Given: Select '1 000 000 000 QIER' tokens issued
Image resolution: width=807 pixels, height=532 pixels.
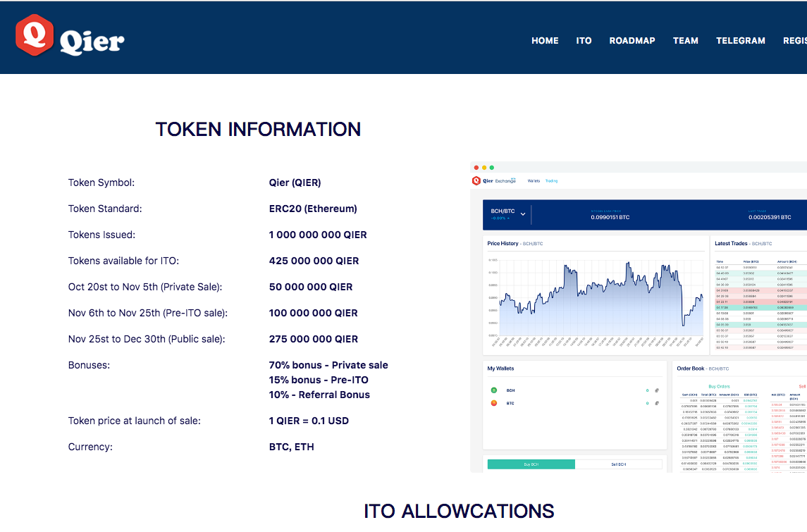Looking at the screenshot, I should click(x=318, y=235).
